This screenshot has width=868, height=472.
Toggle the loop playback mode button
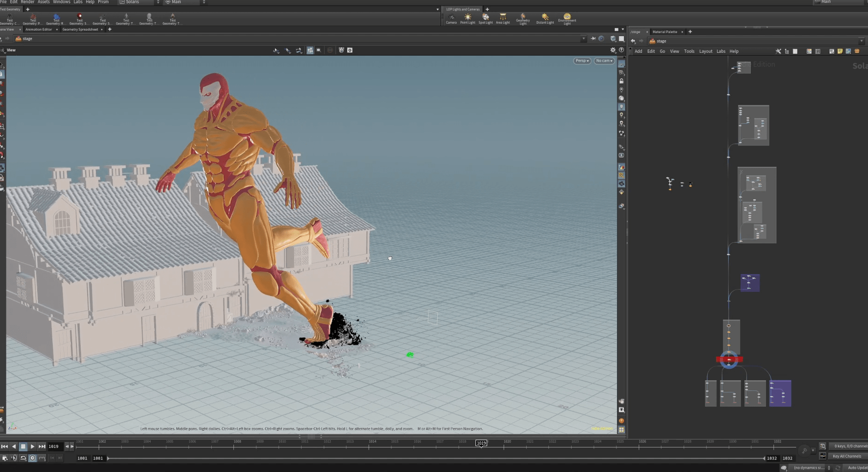[x=23, y=458]
